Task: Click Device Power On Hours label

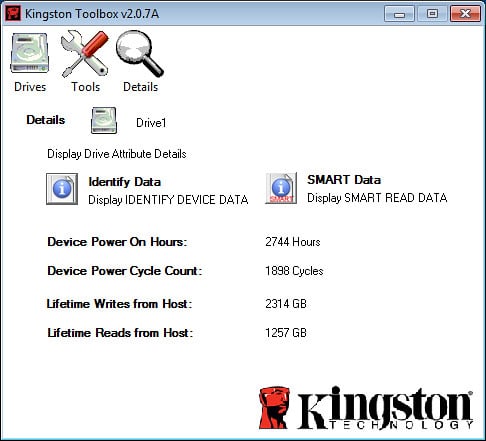Action: [117, 242]
